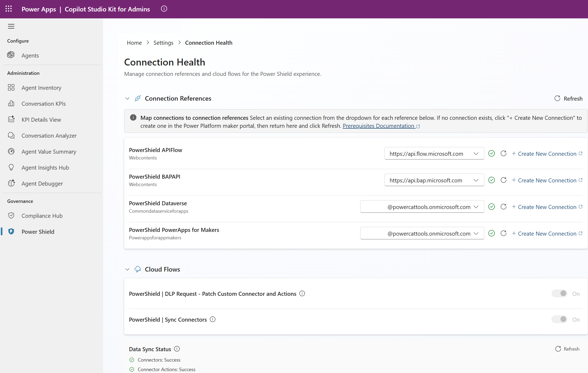Open the app launcher waffle icon
588x373 pixels.
point(9,9)
